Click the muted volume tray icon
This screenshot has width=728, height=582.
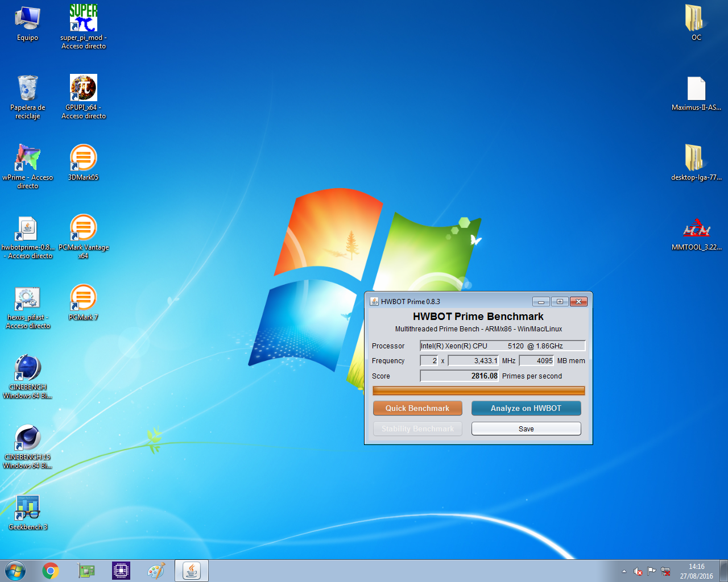coord(638,571)
